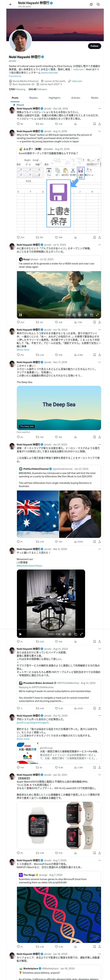Share the Jan 27, 2025 Australia law post
The image size is (110, 980).
[x=100, y=541]
